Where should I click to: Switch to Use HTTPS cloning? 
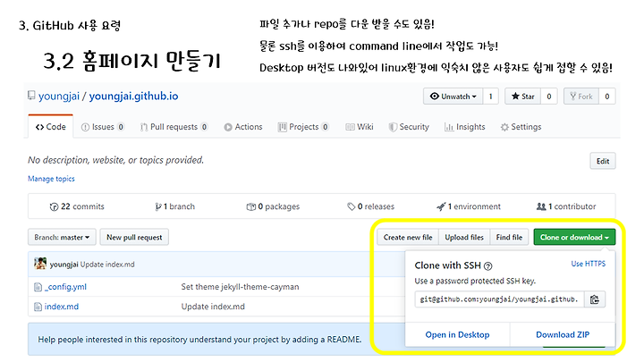pyautogui.click(x=589, y=264)
